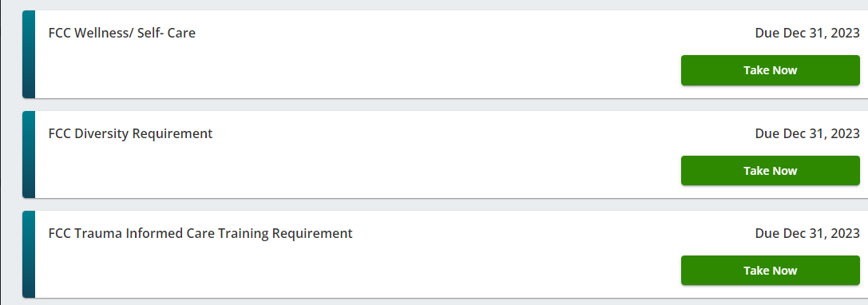Launch Take Now for Trauma Informed Care Training

click(x=770, y=271)
